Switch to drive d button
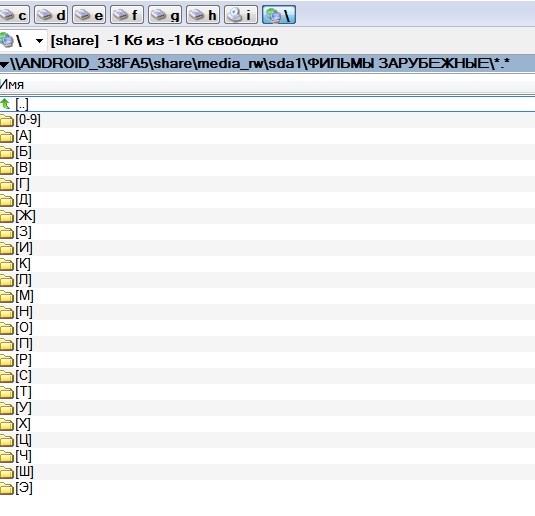The height and width of the screenshot is (516, 535). point(51,15)
